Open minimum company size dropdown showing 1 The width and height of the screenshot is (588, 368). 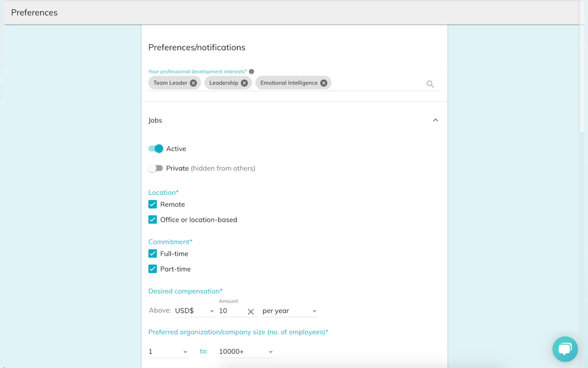(x=168, y=352)
